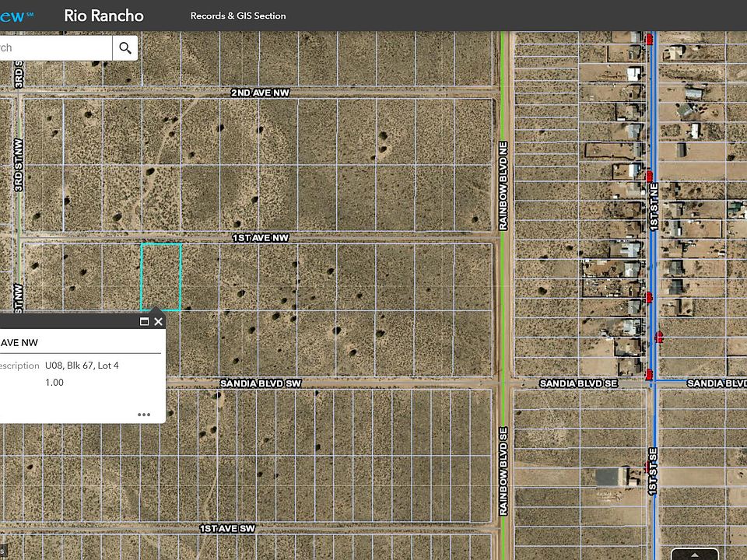Open the Records & GIS Section header link
This screenshot has height=560, width=747.
pos(238,16)
